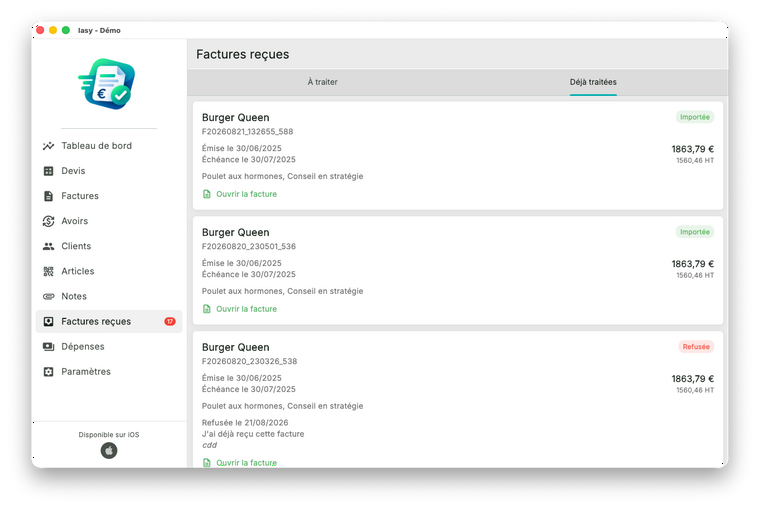This screenshot has width=760, height=509.
Task: Click the Avoirs refund icon
Action: click(x=48, y=221)
